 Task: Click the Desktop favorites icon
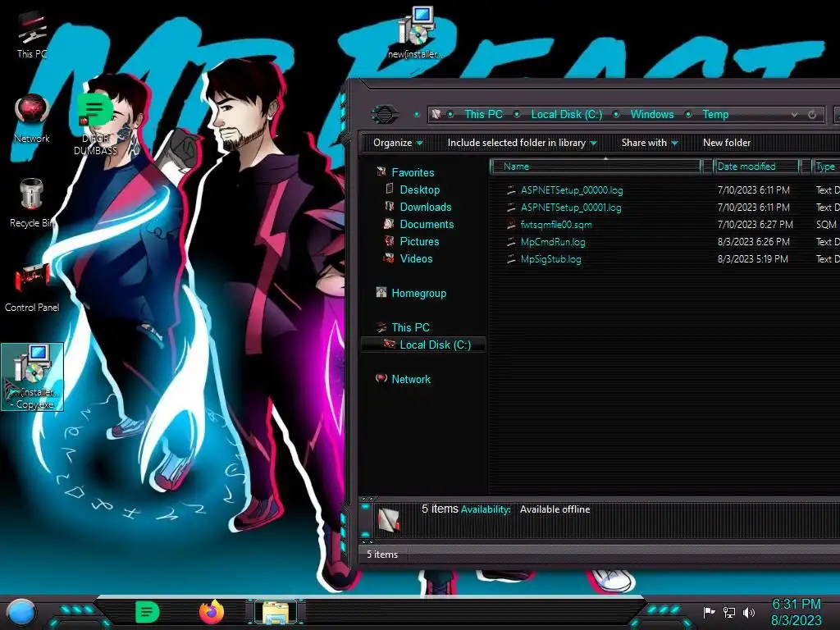point(390,189)
